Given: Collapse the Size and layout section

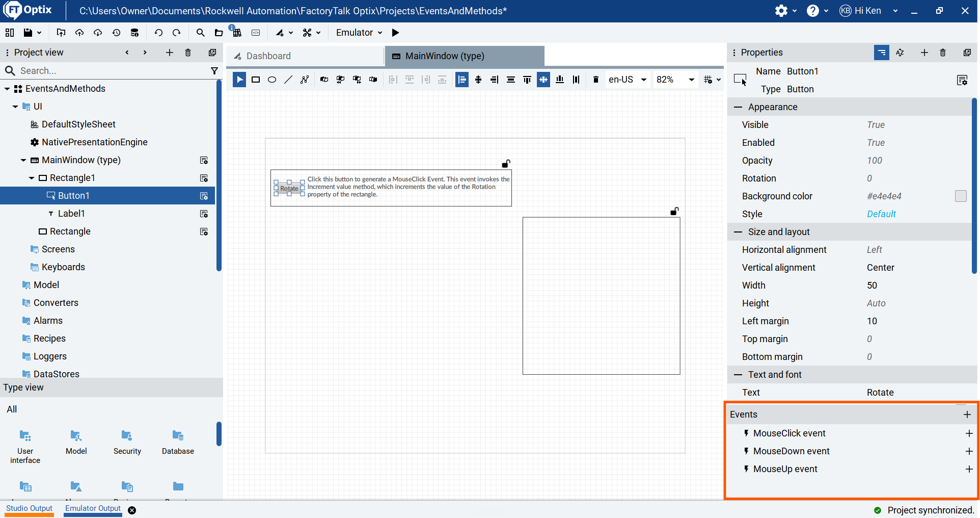Looking at the screenshot, I should click(738, 232).
